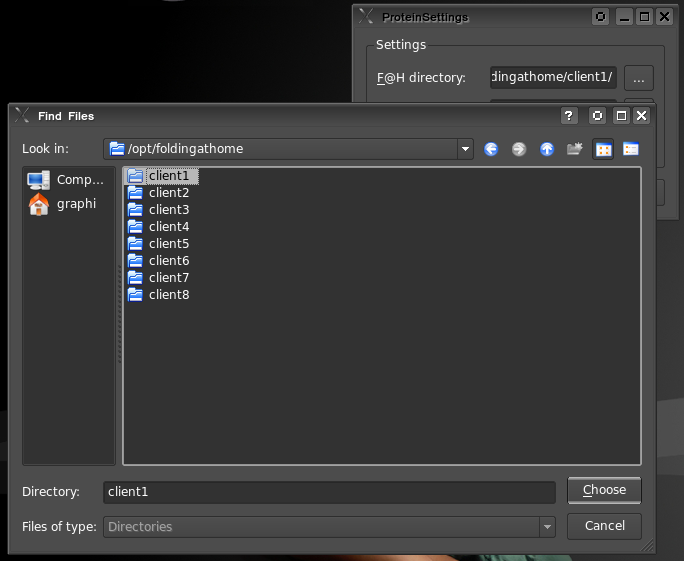Switch to List View icon

point(603,149)
